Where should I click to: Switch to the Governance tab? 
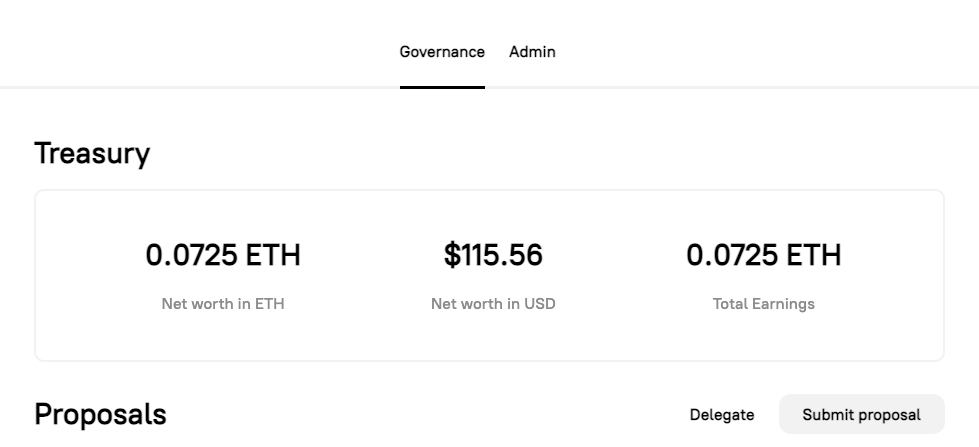(x=442, y=52)
